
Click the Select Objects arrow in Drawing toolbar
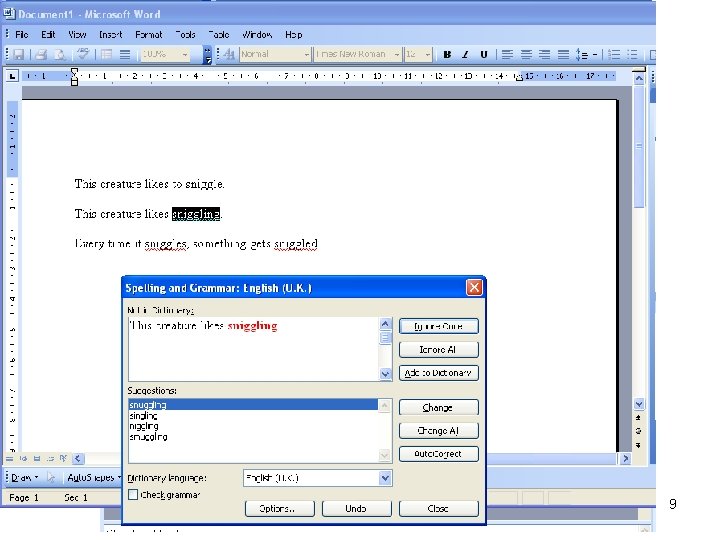[51, 478]
